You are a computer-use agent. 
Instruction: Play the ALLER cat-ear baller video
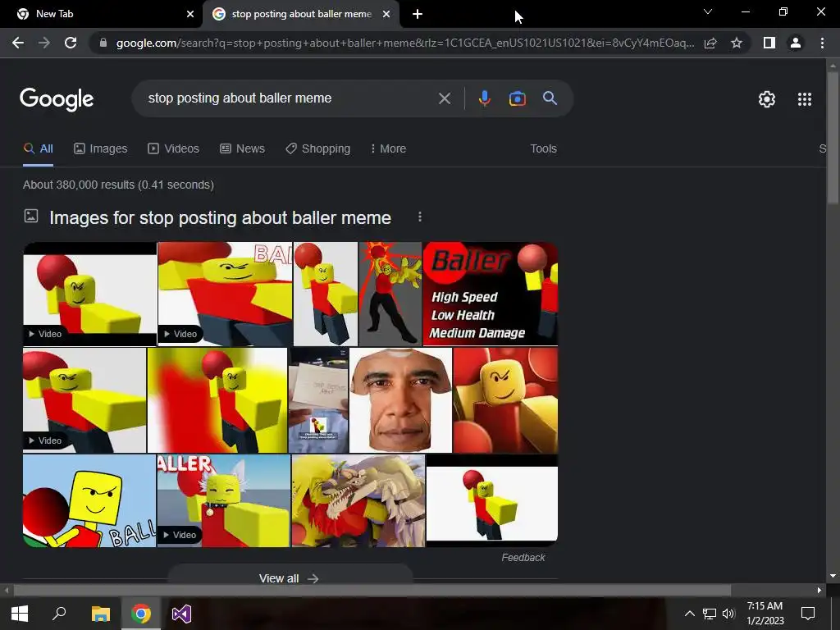coord(223,501)
